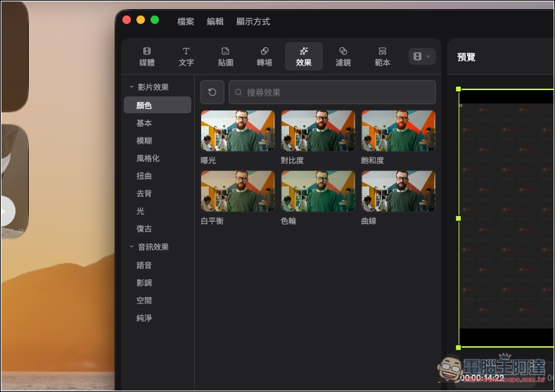Open the 顯示方式 view menu

tap(253, 22)
